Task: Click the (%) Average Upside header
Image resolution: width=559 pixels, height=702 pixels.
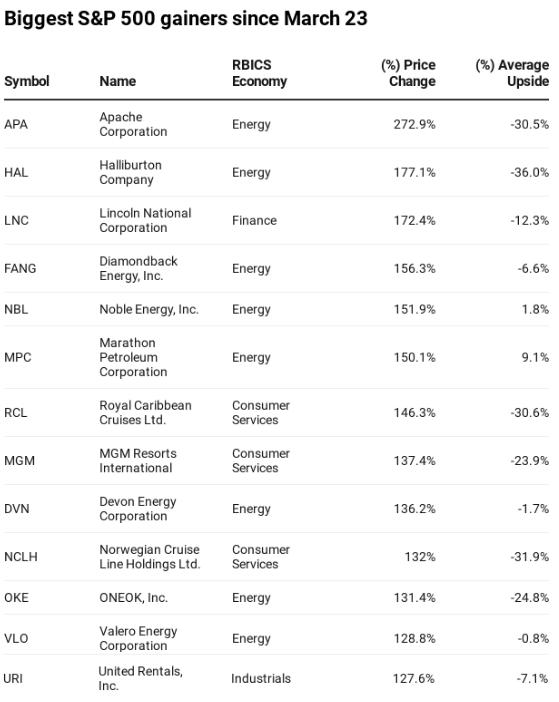Action: (512, 73)
